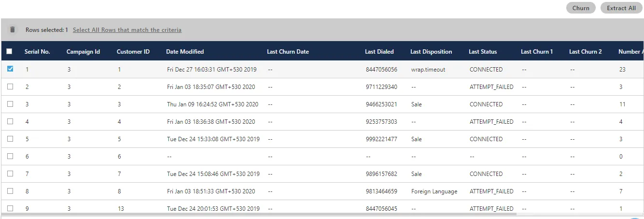
Task: Tick the checkbox for row 8
Action: [10, 191]
